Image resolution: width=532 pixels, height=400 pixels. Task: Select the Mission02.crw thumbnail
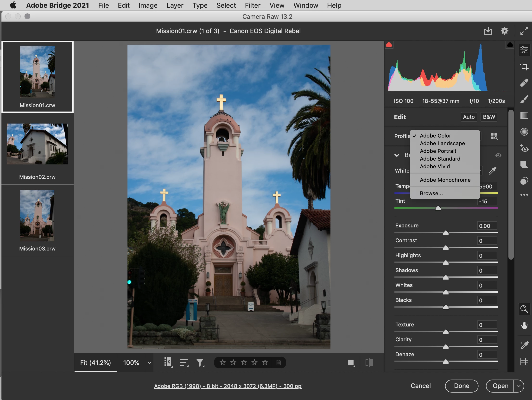click(x=37, y=144)
